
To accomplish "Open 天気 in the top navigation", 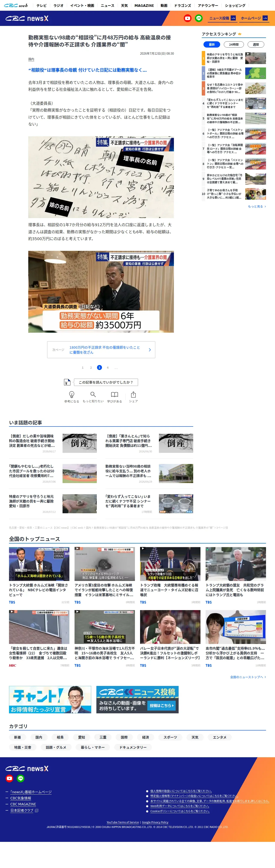I will (x=124, y=5).
